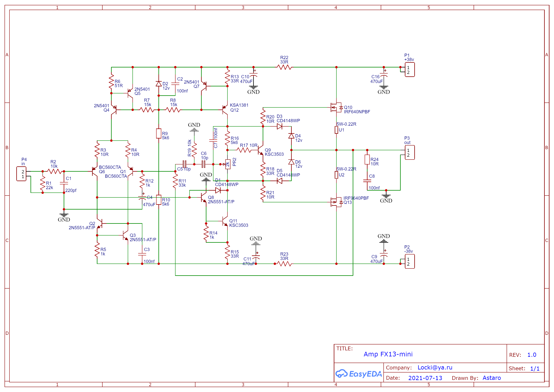Select the U2 0.22R resistor symbol
The image size is (554, 392).
click(x=336, y=175)
